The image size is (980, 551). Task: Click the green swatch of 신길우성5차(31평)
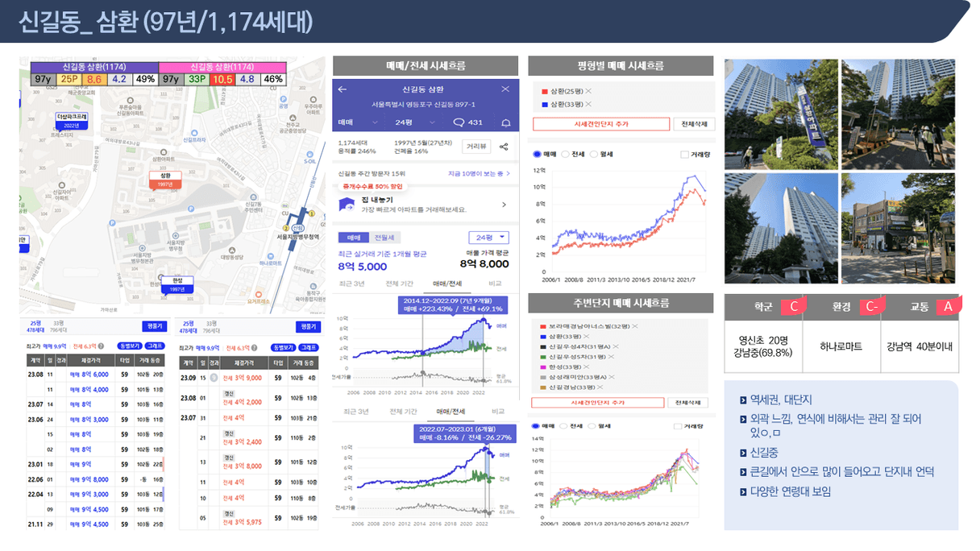click(544, 356)
